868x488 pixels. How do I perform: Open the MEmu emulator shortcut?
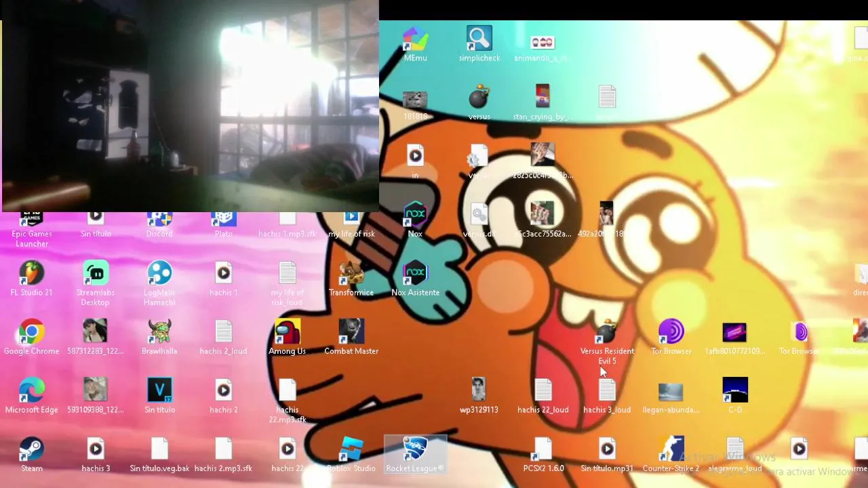click(415, 45)
